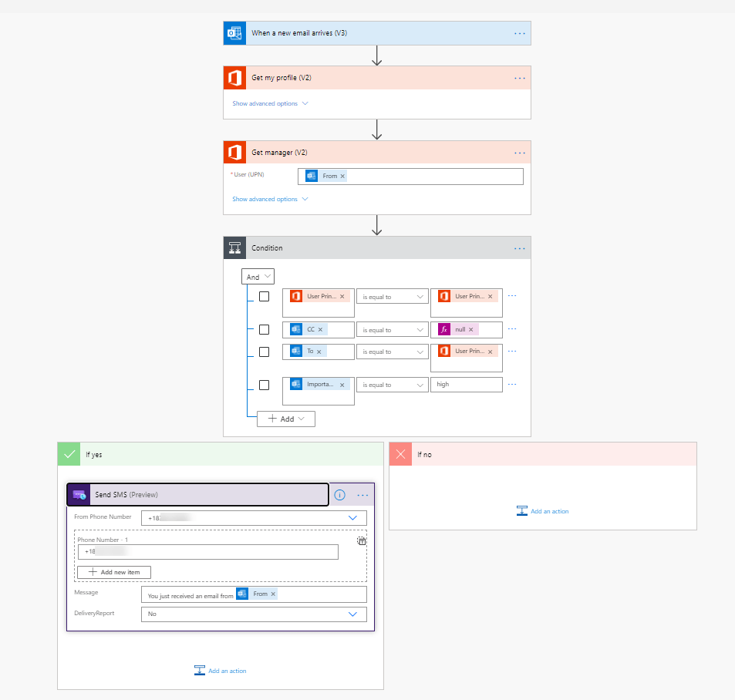
Task: Tick the checkbox for the Importance condition row
Action: click(264, 385)
